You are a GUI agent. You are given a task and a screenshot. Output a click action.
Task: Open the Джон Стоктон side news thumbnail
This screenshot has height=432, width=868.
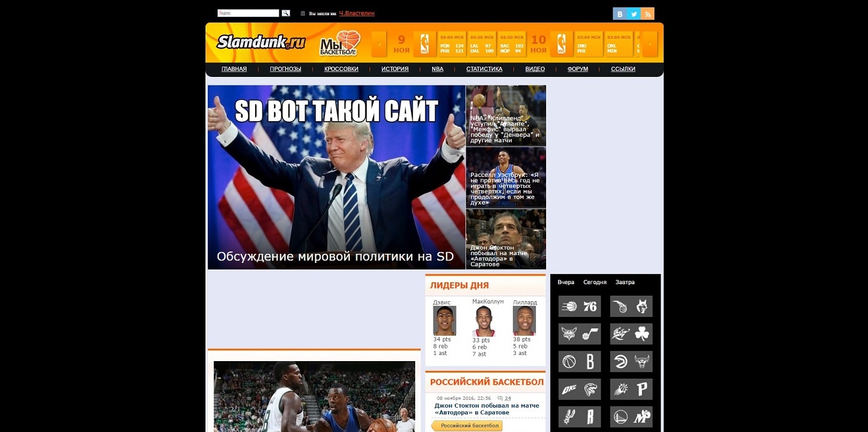(x=506, y=239)
